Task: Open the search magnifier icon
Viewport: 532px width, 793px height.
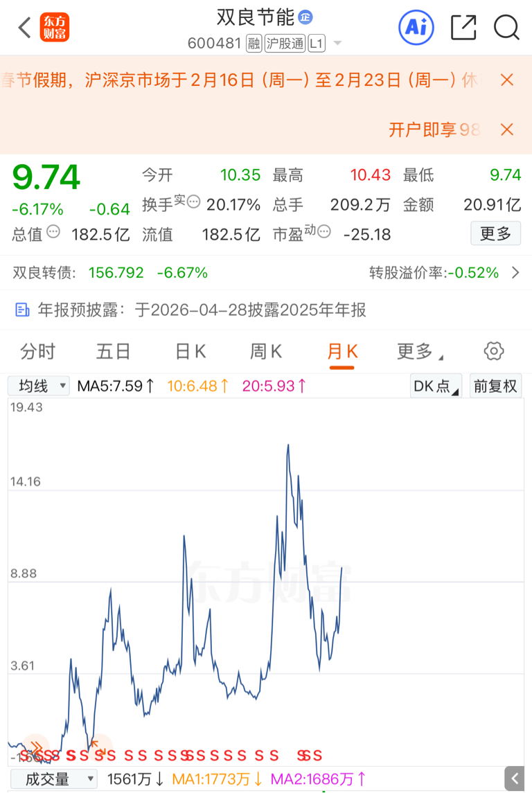Action: (x=506, y=27)
